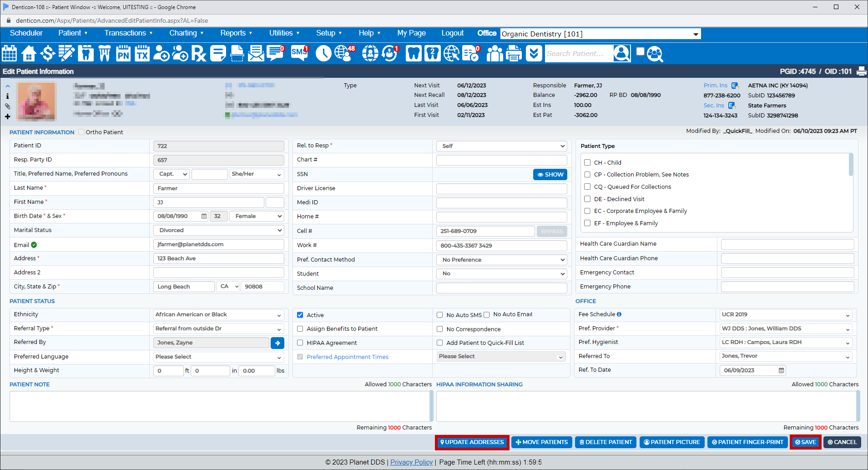Viewport: 868px width, 470px height.
Task: Click the family group people icon
Action: tap(495, 53)
